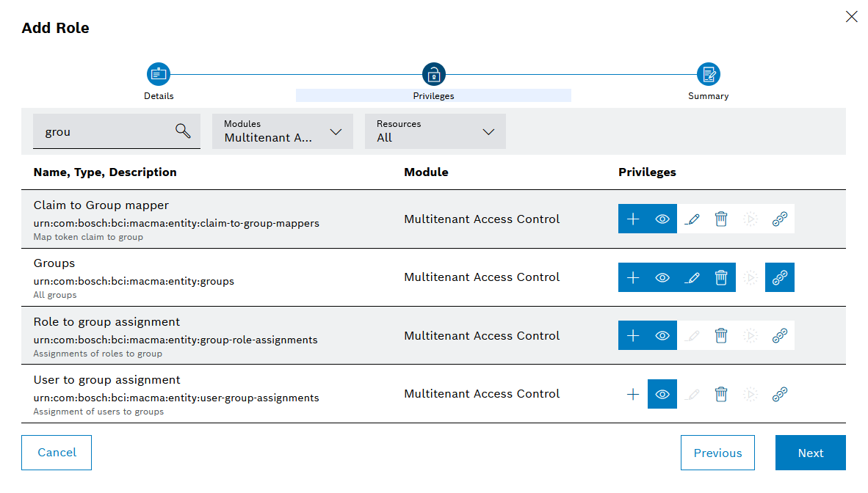Click the search magnifier icon
Viewport: 868px width, 493px height.
tap(183, 131)
